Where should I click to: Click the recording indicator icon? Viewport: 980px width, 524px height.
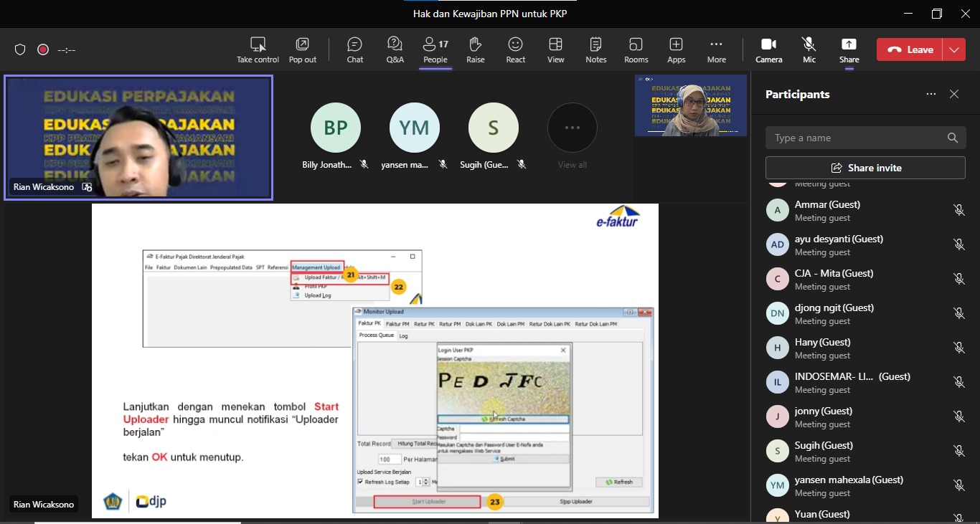43,49
